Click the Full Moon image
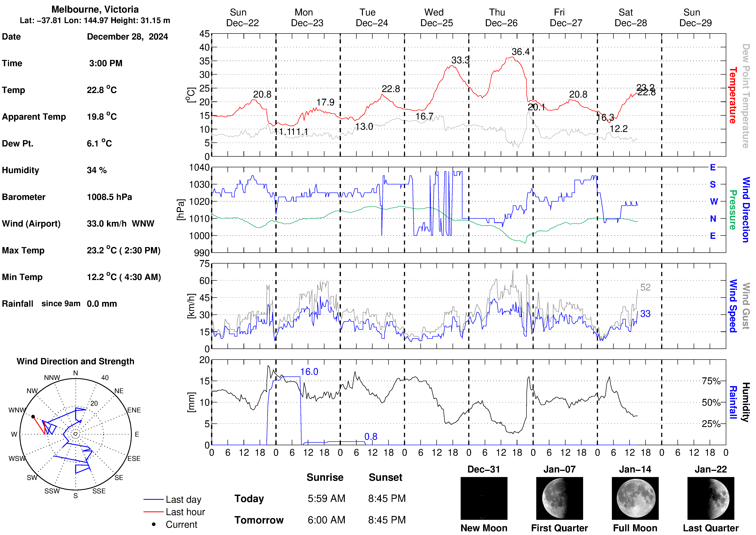This screenshot has height=535, width=756. (635, 498)
